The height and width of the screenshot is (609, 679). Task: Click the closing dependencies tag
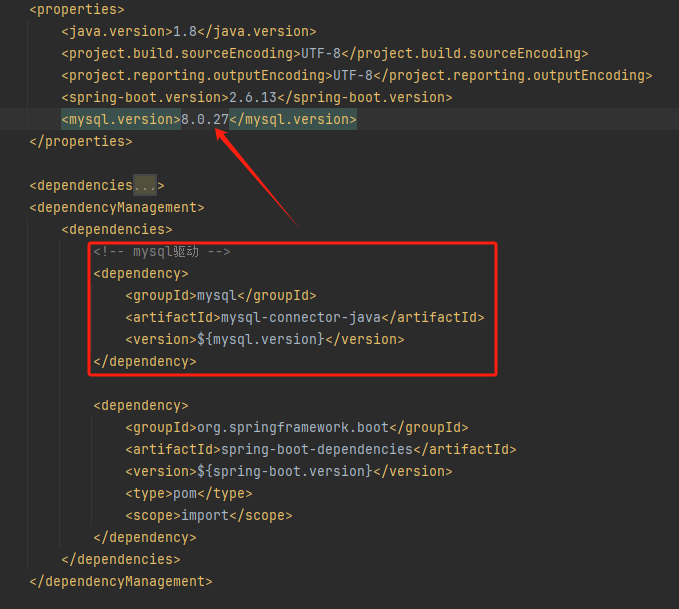[121, 560]
